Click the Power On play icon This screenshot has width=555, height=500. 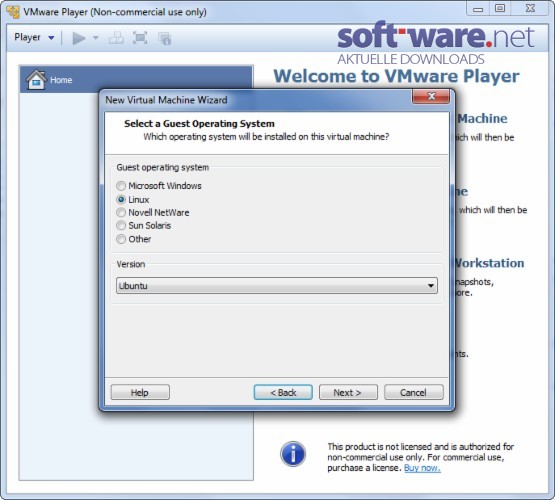coord(79,38)
